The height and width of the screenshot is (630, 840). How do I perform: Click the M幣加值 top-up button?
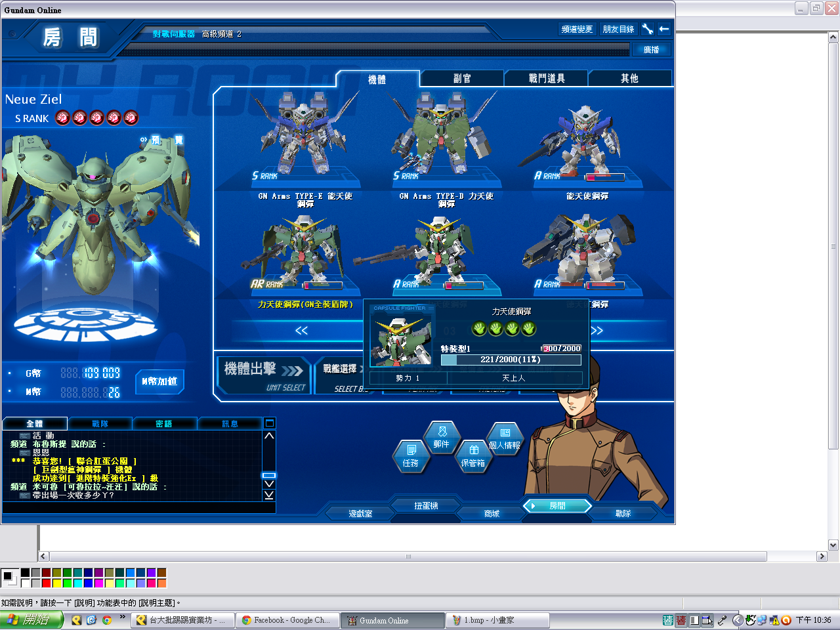coord(159,381)
